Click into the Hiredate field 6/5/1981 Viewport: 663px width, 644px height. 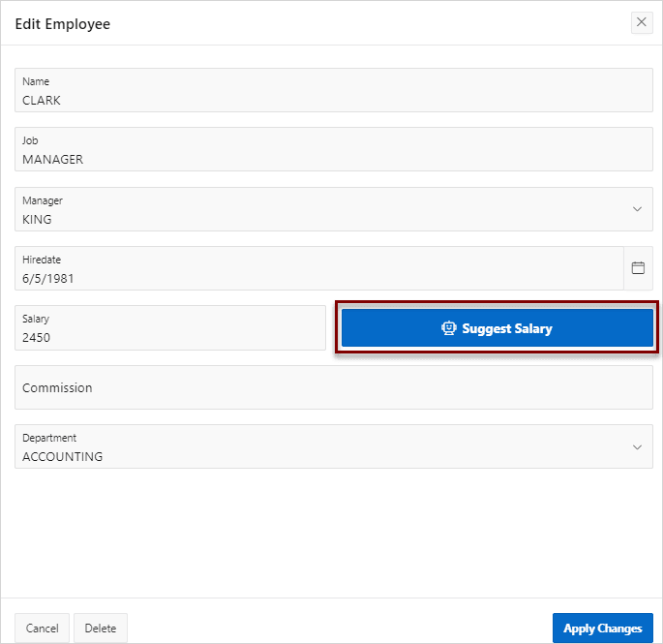(x=319, y=268)
